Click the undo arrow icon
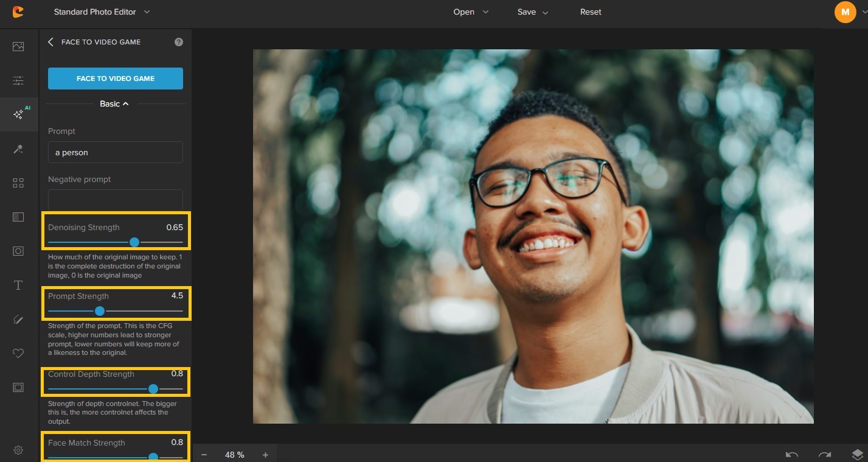The width and height of the screenshot is (868, 462). click(x=791, y=455)
